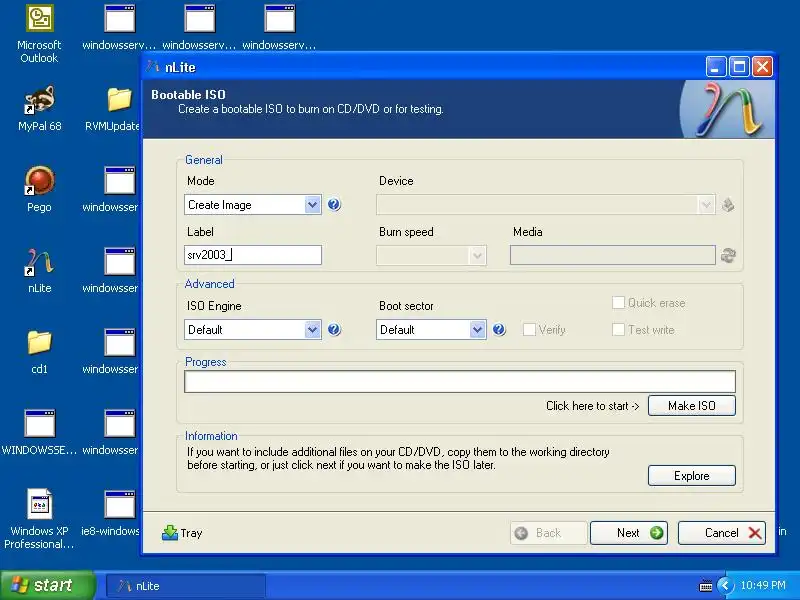Select the nLite desktop shortcut
The image size is (800, 600).
pyautogui.click(x=39, y=270)
